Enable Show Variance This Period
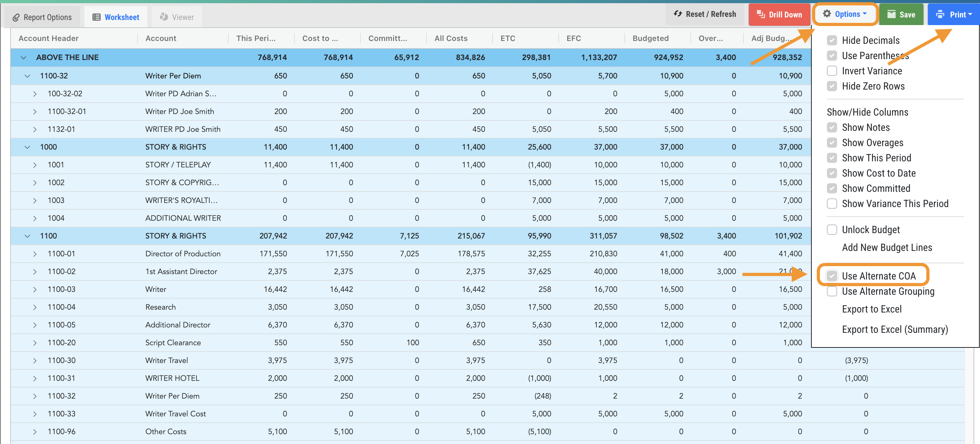980x444 pixels. pyautogui.click(x=832, y=204)
